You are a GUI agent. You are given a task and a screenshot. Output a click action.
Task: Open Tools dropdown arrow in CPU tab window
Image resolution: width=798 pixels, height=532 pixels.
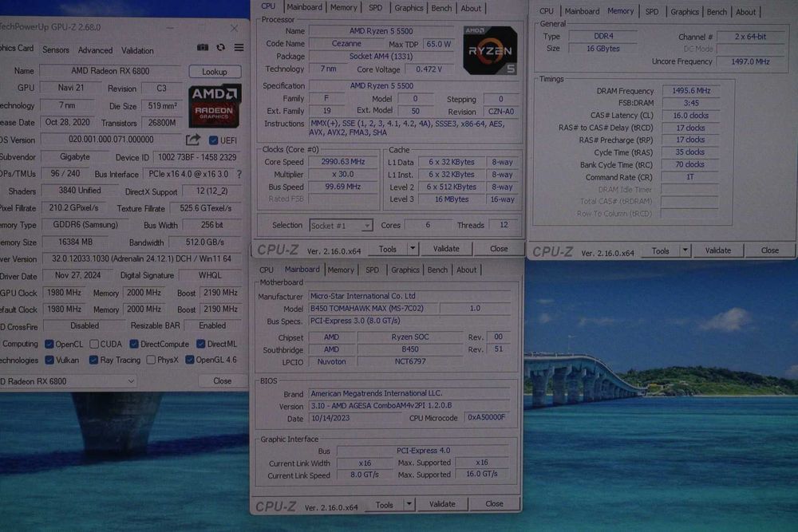[x=413, y=248]
